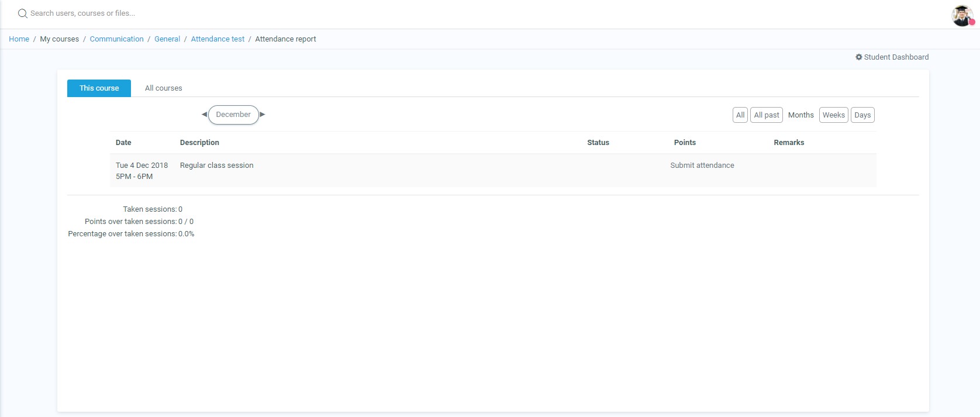Click the Student Dashboard gear icon
Image resolution: width=980 pixels, height=417 pixels.
tap(859, 57)
